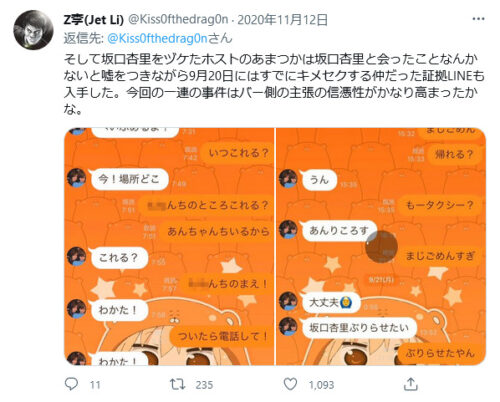Click the dark gray circle overlay
Viewport: 500px width, 402px height.
(x=381, y=246)
